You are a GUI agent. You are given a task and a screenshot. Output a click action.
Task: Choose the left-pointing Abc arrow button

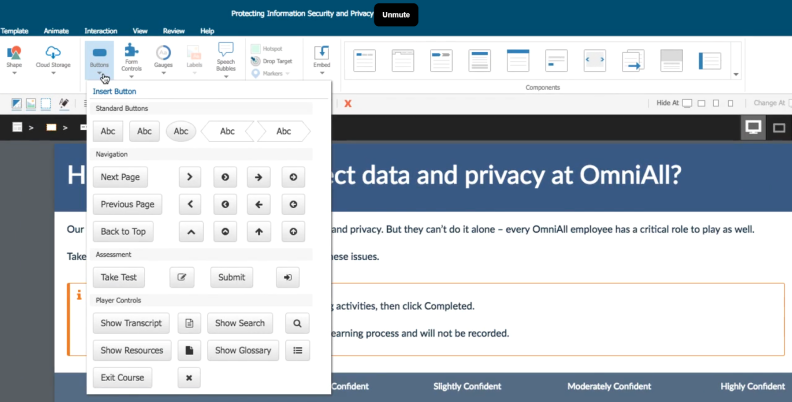pyautogui.click(x=227, y=131)
